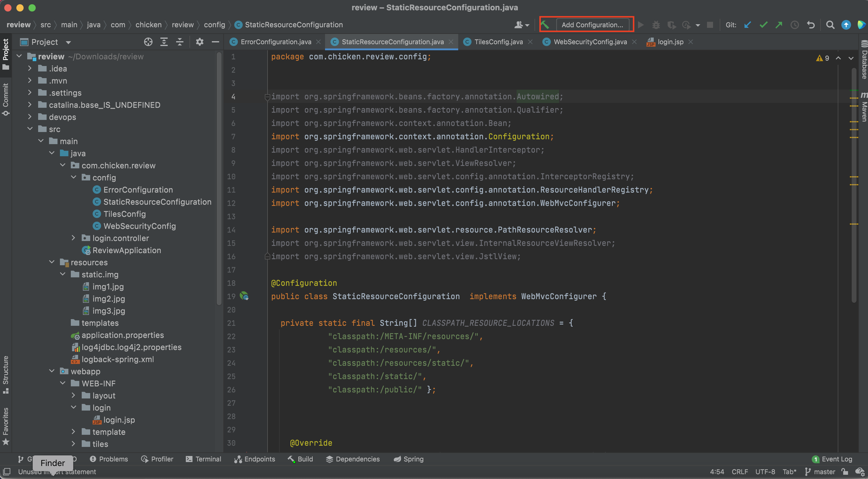Toggle tool window bars icon bottom-left
868x479 pixels.
click(7, 471)
